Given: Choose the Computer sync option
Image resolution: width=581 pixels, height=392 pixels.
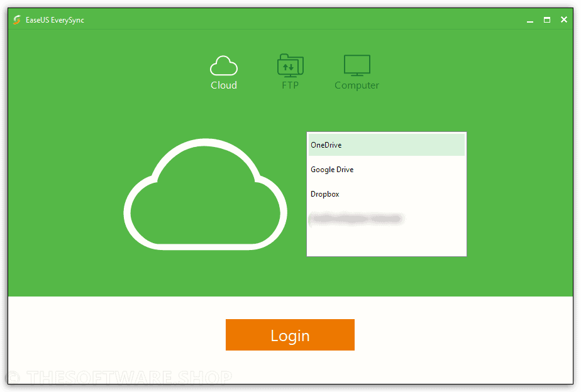Looking at the screenshot, I should click(357, 72).
